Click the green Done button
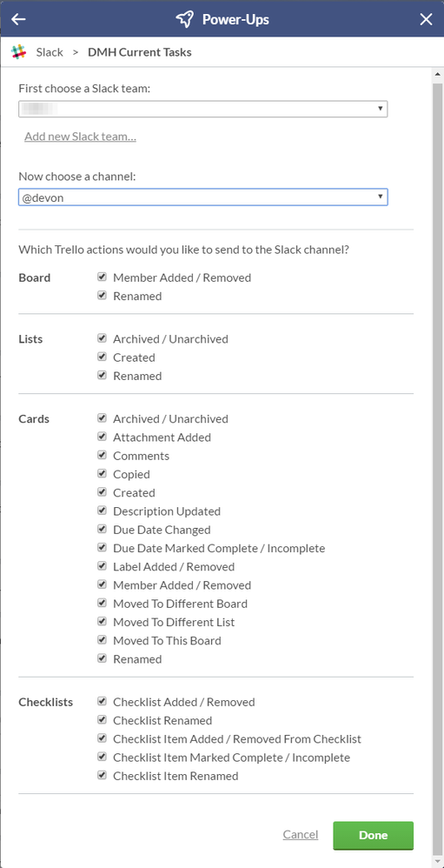 (x=374, y=835)
